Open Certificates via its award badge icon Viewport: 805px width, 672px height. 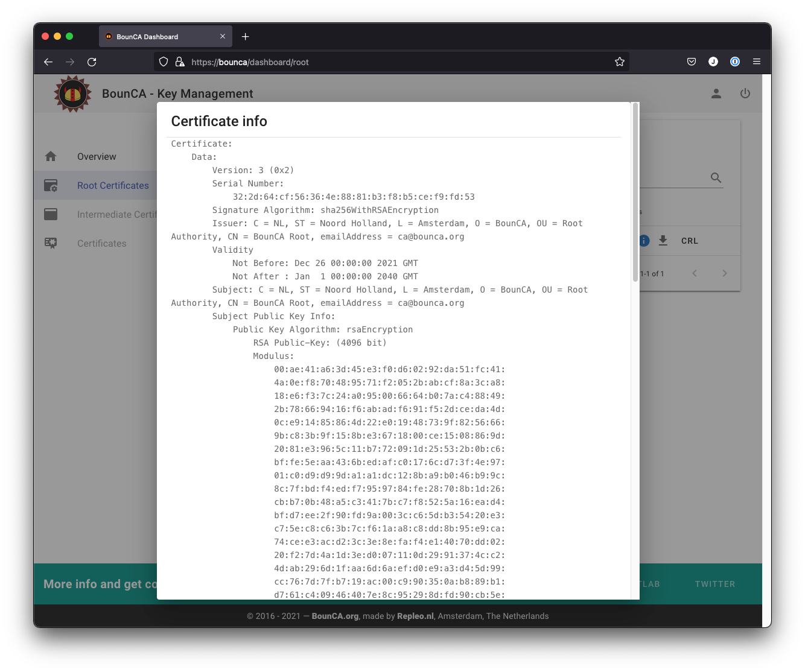(51, 243)
